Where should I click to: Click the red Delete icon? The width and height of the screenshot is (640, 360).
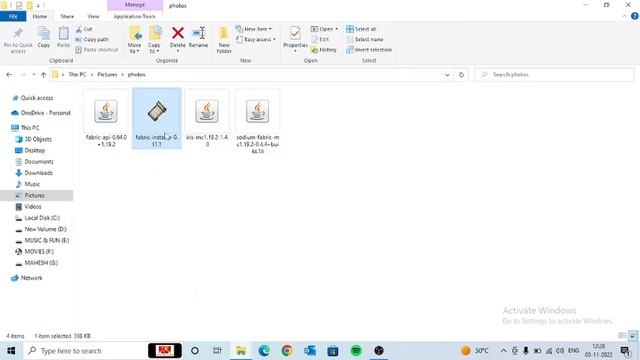pos(178,33)
